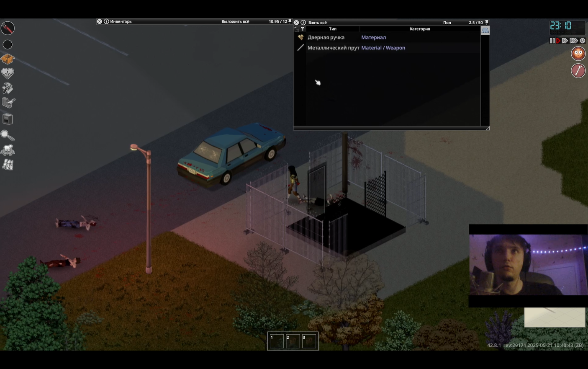The height and width of the screenshot is (369, 588).
Task: Click the Пол container label
Action: [x=447, y=23]
